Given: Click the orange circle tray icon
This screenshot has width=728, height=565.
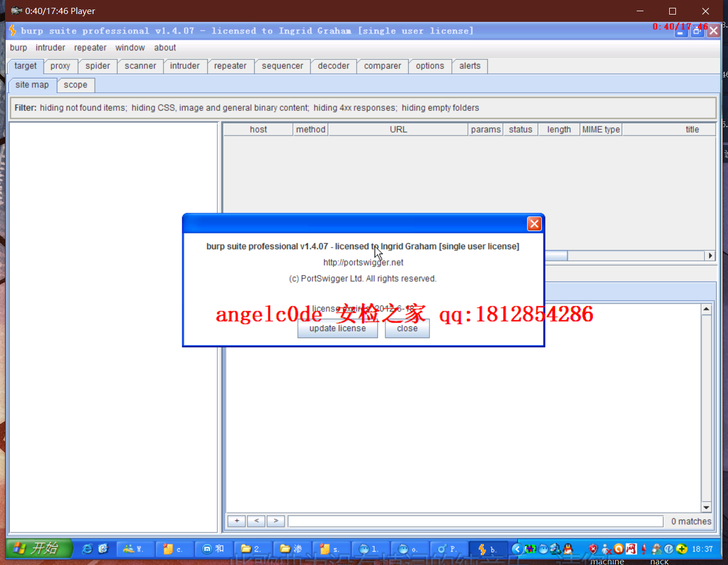Looking at the screenshot, I should 619,549.
